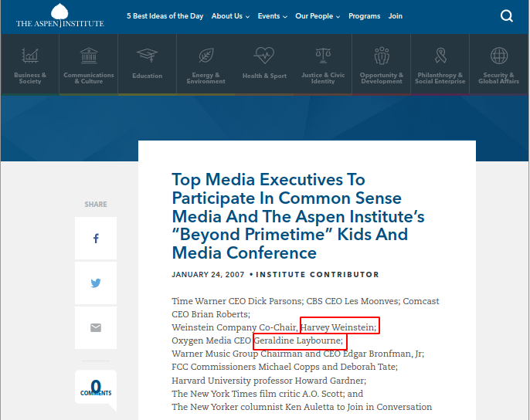
Task: Open the search magnifier icon
Action: 506,16
